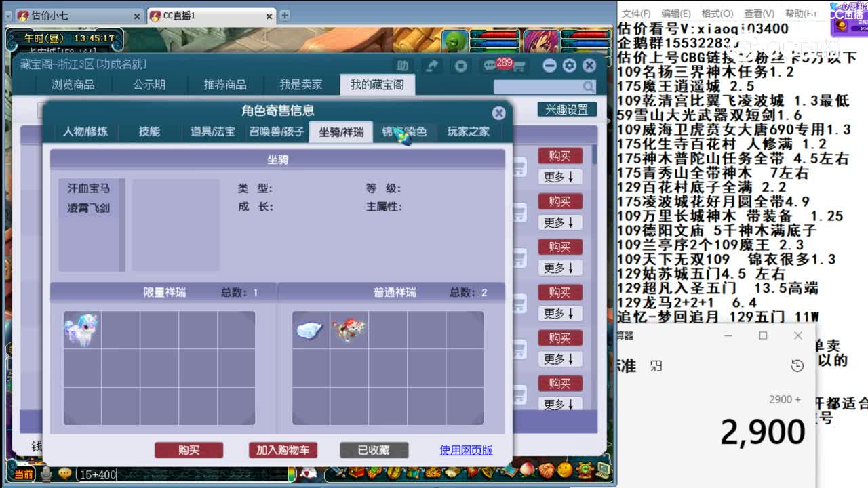Toggle calculator keep-on-top icon

click(656, 366)
